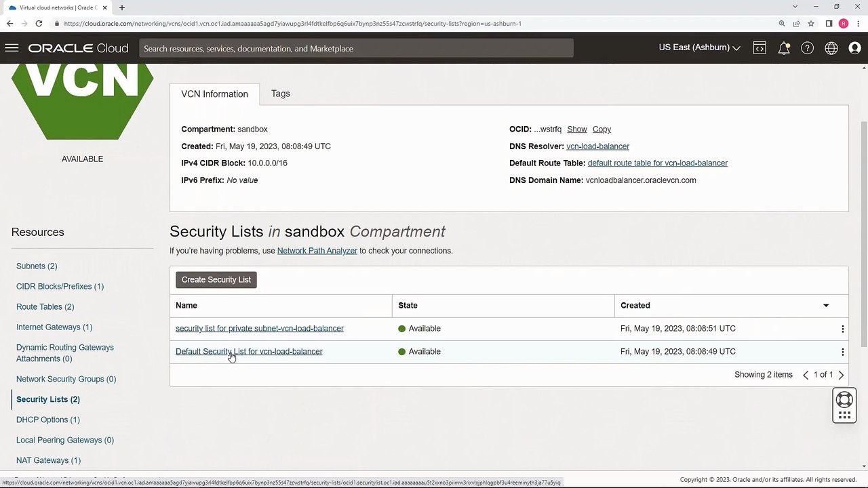Open Cloud Shell developer tools icon

(x=759, y=48)
